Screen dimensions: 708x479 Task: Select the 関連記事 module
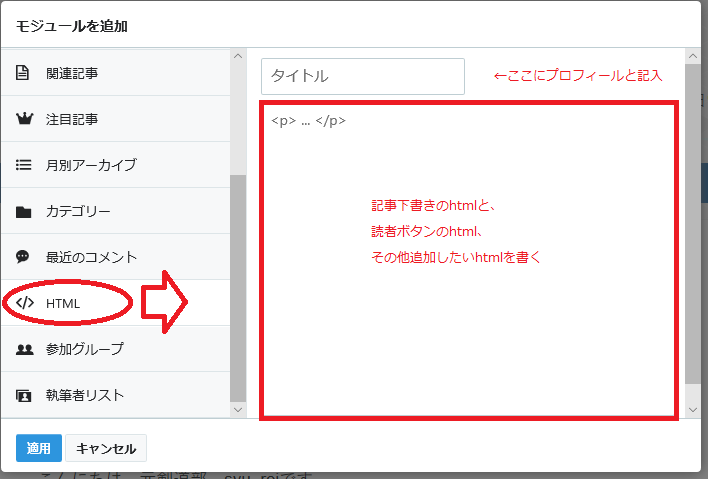[x=116, y=73]
